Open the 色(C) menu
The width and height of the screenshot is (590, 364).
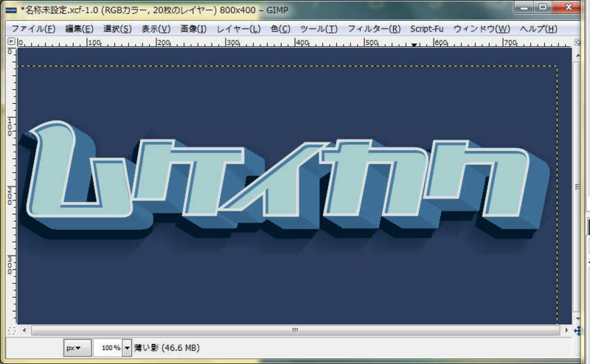[x=280, y=29]
